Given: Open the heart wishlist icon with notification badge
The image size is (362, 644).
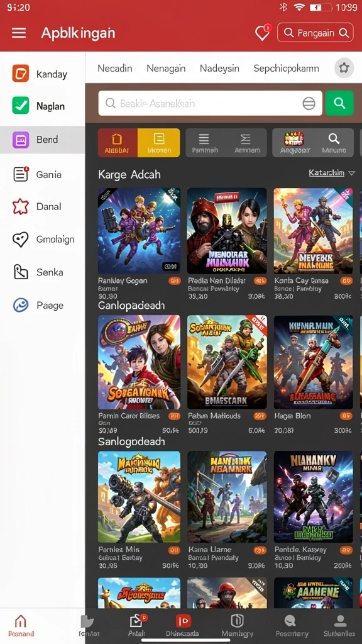Looking at the screenshot, I should point(263,33).
